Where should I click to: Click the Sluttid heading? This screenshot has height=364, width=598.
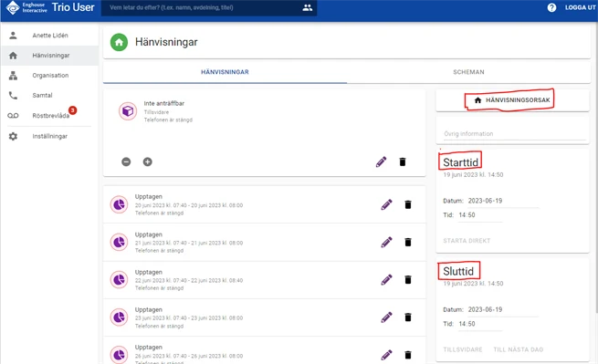(458, 271)
